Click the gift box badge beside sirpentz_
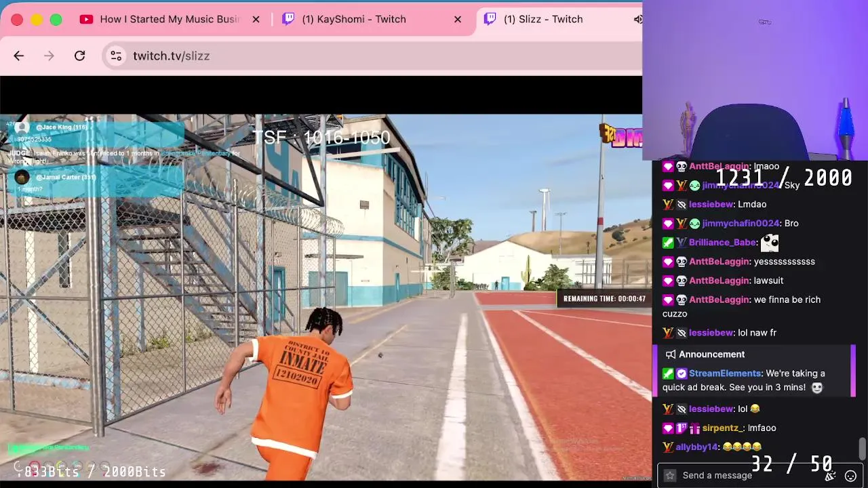Screen dimensions: 868x488 coord(694,428)
